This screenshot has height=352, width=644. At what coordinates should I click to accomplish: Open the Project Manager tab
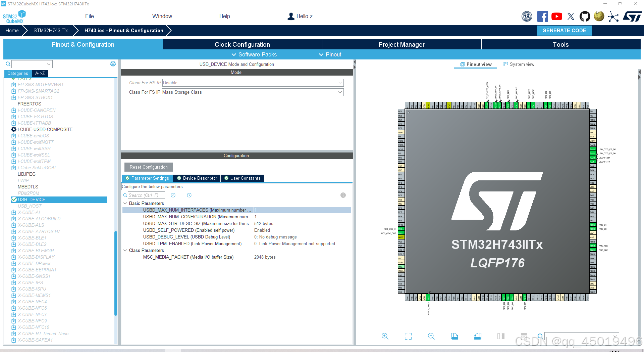[x=401, y=44]
